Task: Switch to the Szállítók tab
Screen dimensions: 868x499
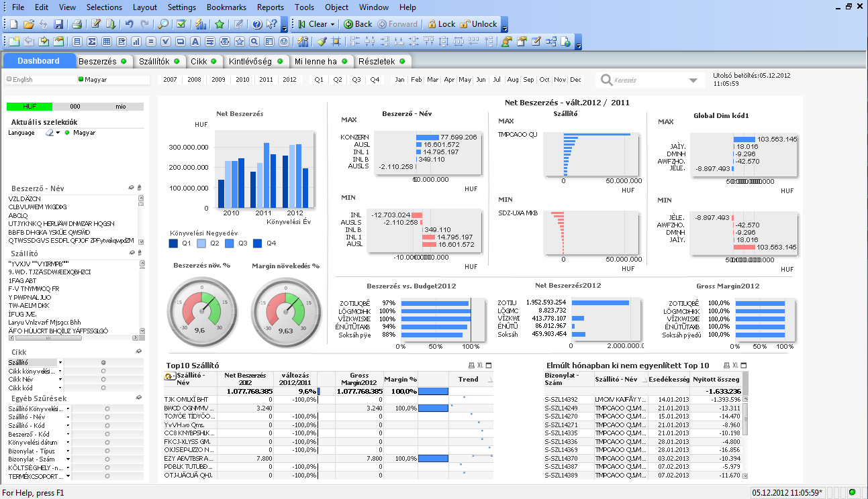Action: 158,61
